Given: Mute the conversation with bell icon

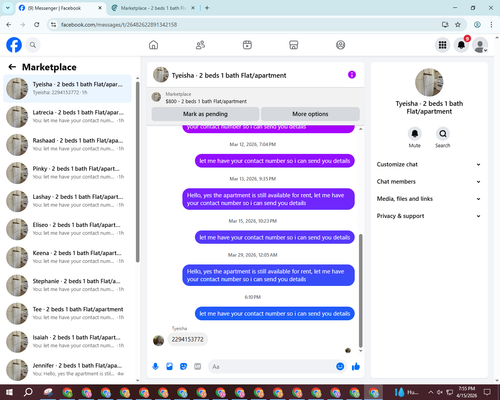Looking at the screenshot, I should (x=414, y=134).
